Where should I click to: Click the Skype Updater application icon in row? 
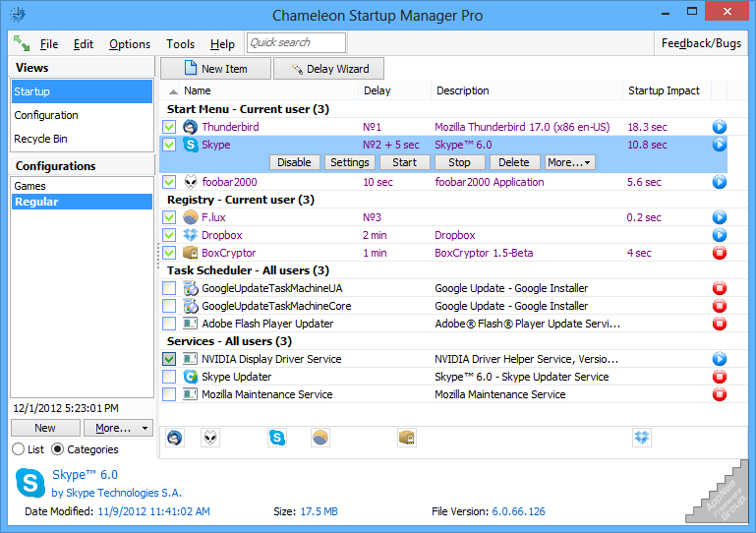[x=191, y=377]
